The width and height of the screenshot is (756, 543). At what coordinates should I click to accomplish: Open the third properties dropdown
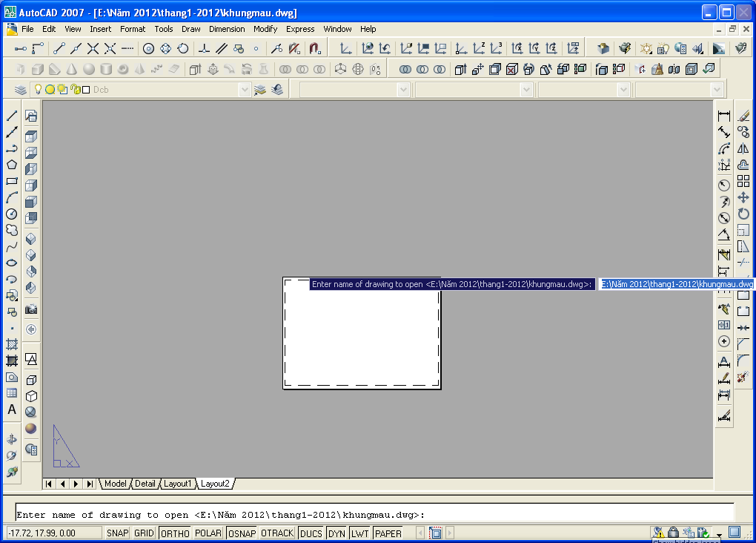coord(623,90)
